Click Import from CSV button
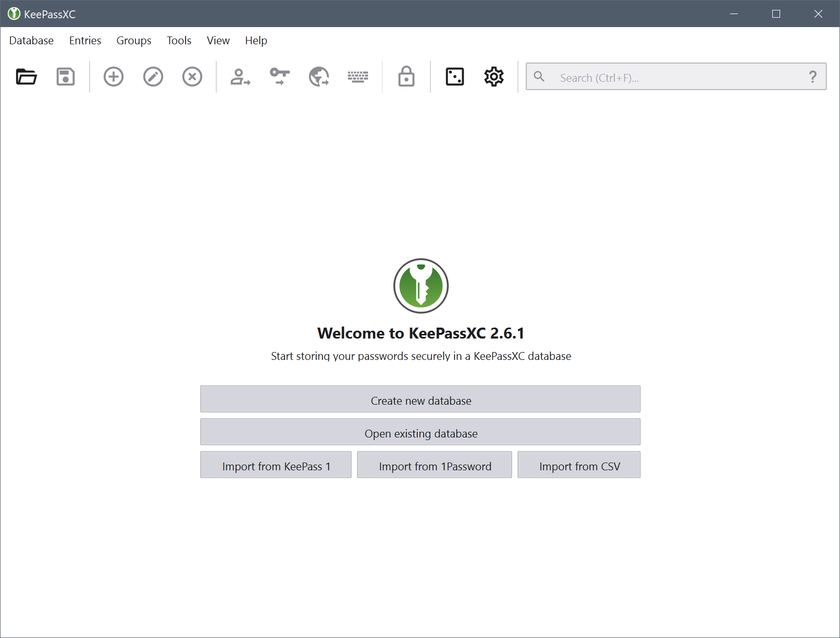This screenshot has height=638, width=840. point(579,465)
